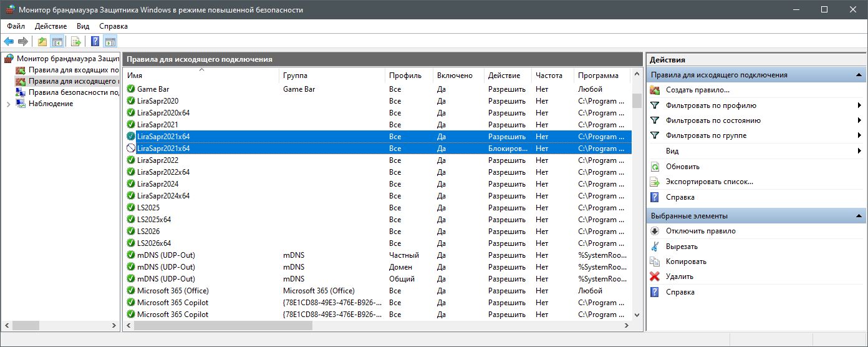Collapse the Выбранные элементы actions section

tap(859, 216)
